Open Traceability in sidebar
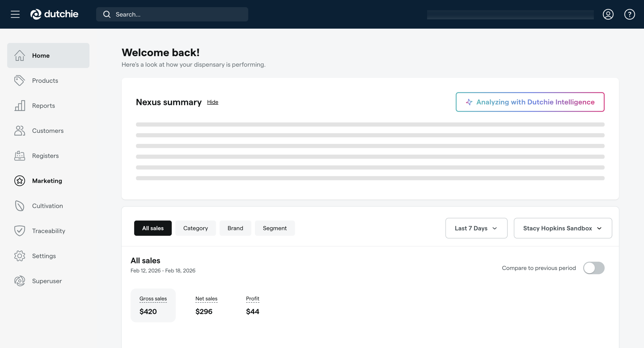This screenshot has height=348, width=644. point(48,231)
